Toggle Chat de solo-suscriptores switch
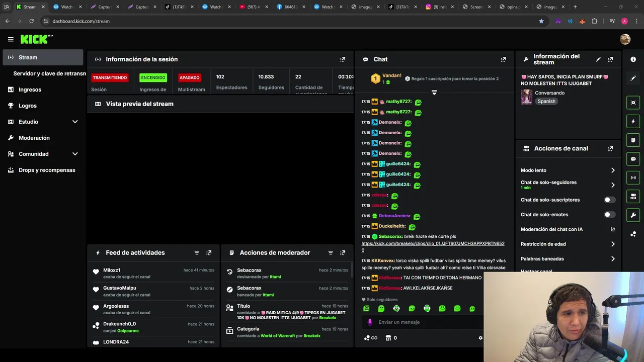The height and width of the screenshot is (362, 644). click(610, 200)
